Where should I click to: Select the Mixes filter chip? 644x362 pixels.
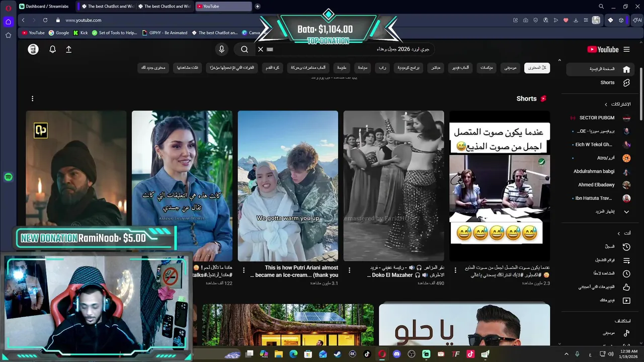click(487, 68)
